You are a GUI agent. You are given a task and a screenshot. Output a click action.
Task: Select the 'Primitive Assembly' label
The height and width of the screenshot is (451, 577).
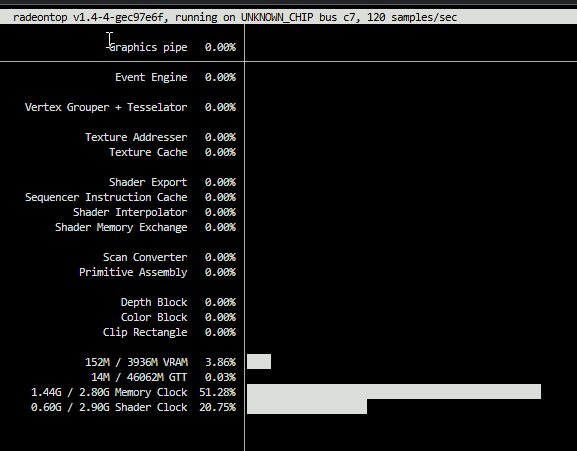(133, 272)
